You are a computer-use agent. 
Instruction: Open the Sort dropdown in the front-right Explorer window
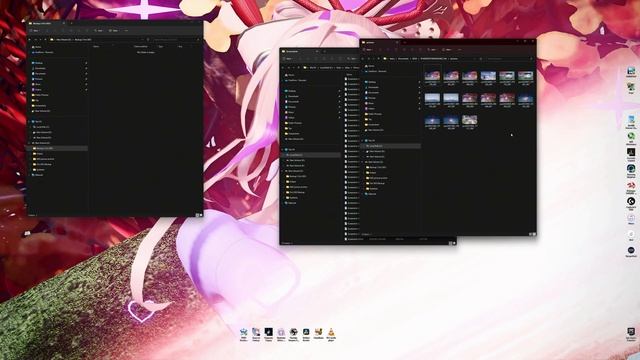pyautogui.click(x=432, y=50)
